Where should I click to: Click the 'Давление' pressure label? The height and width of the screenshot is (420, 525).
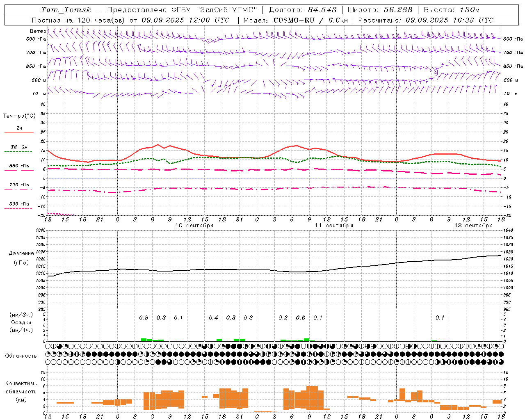21,253
